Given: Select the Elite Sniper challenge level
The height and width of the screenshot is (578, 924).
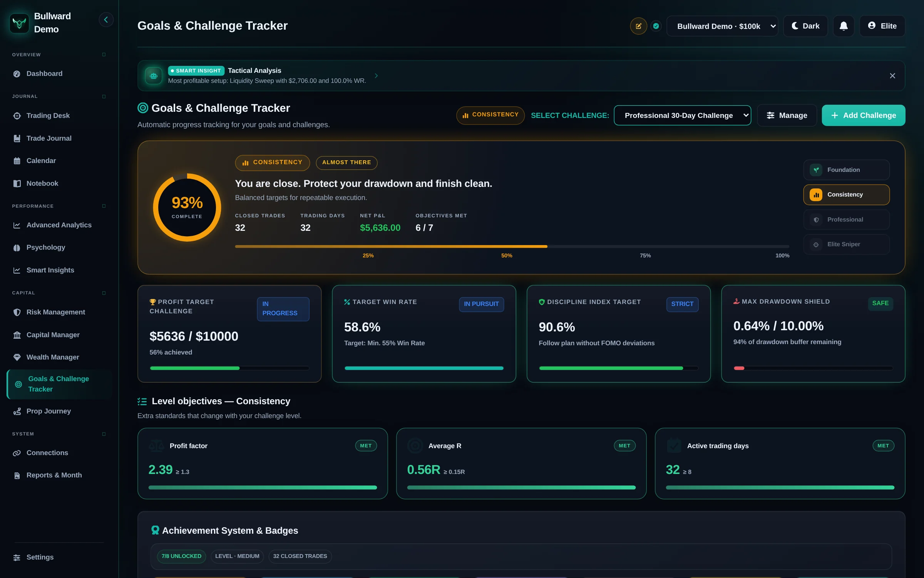Looking at the screenshot, I should (x=846, y=244).
